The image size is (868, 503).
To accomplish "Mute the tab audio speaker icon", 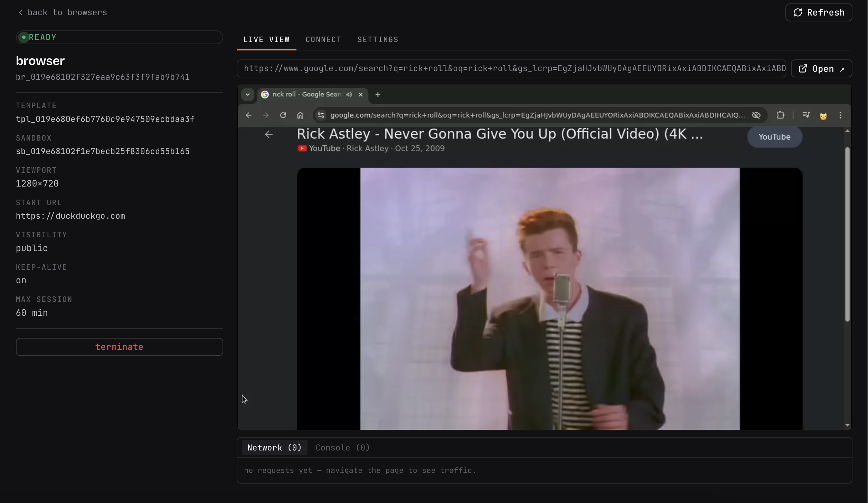I will pyautogui.click(x=349, y=94).
